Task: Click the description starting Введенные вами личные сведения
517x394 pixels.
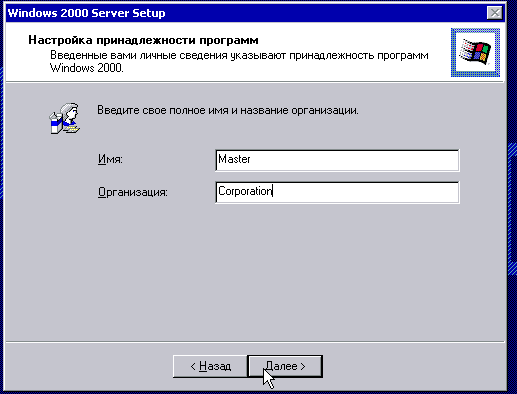Action: 239,61
